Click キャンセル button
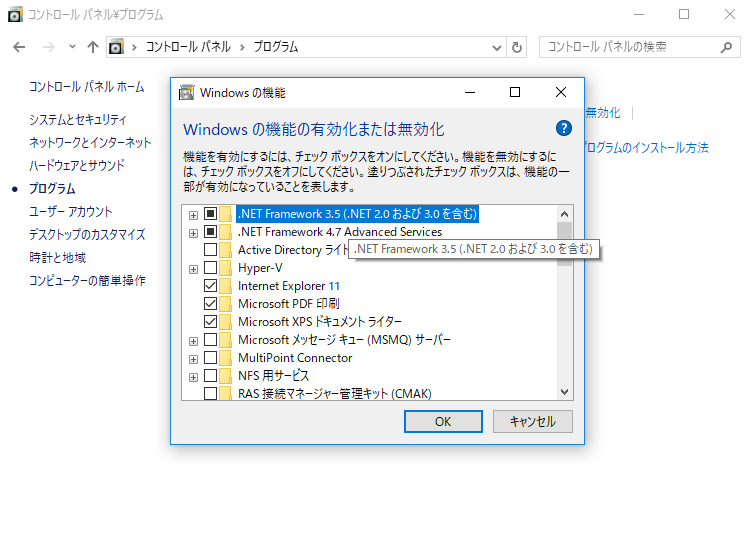The height and width of the screenshot is (536, 753). click(x=533, y=422)
